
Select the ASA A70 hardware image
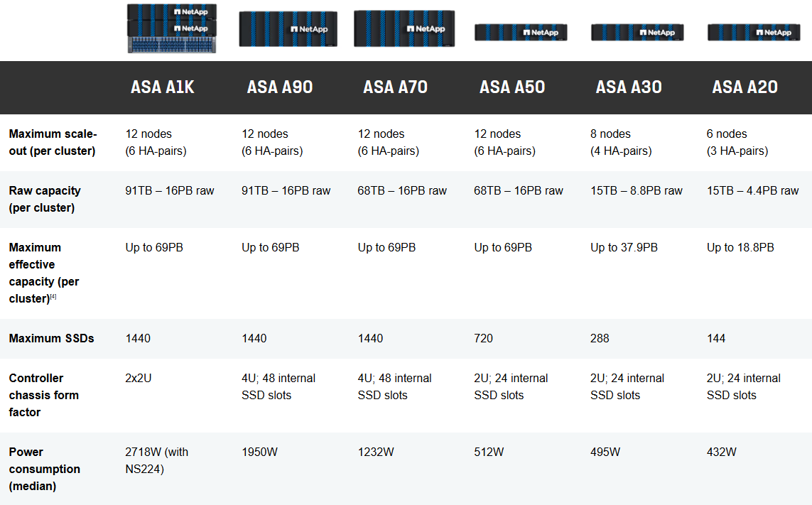(x=404, y=28)
